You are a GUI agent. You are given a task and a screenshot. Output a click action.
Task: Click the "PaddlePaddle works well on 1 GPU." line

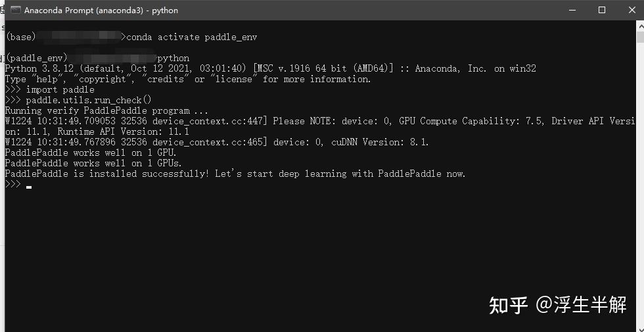91,153
